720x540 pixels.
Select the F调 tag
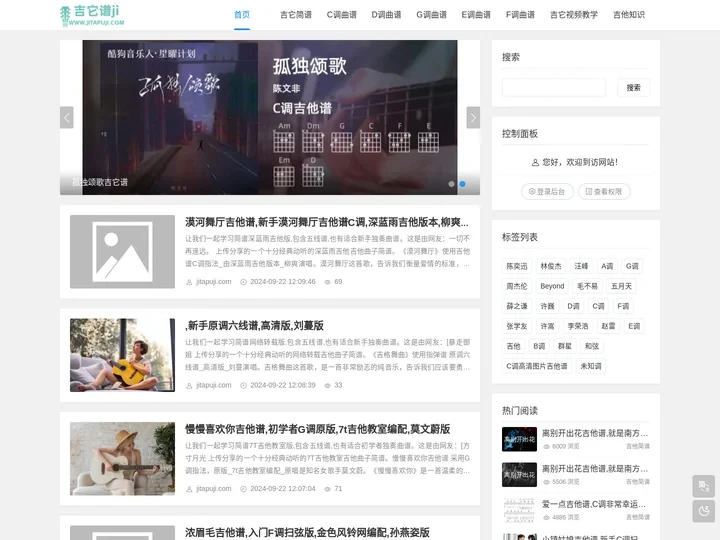point(623,306)
